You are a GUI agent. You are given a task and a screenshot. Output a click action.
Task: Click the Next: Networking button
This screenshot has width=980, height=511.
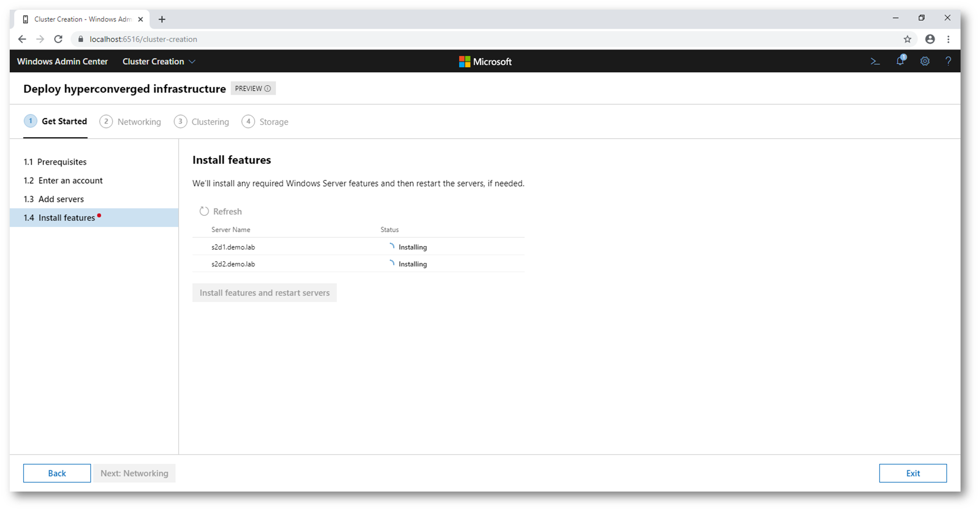pyautogui.click(x=134, y=473)
